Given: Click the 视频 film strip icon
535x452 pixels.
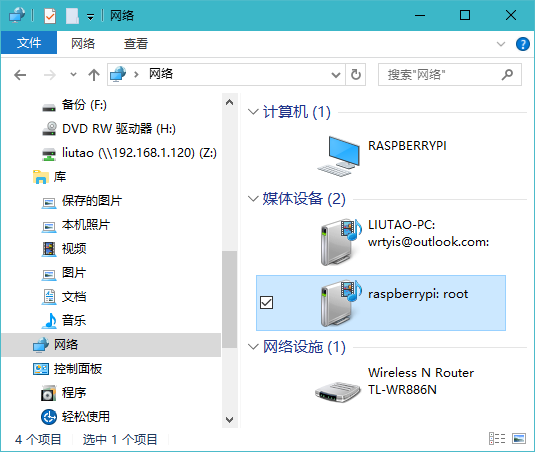Looking at the screenshot, I should coord(49,249).
